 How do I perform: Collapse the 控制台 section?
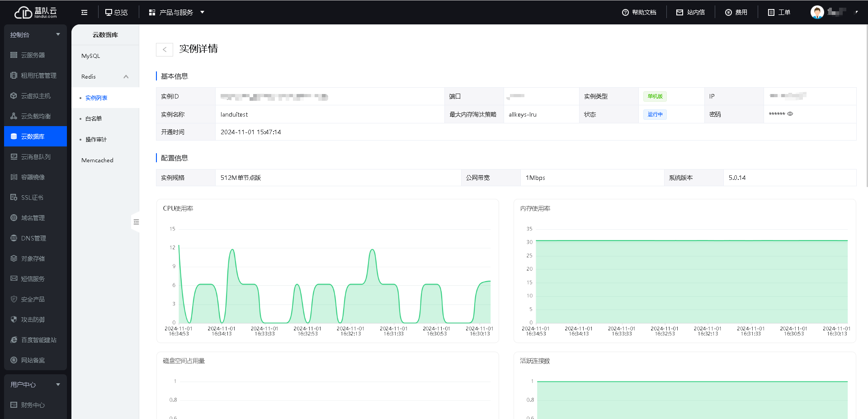click(x=35, y=35)
